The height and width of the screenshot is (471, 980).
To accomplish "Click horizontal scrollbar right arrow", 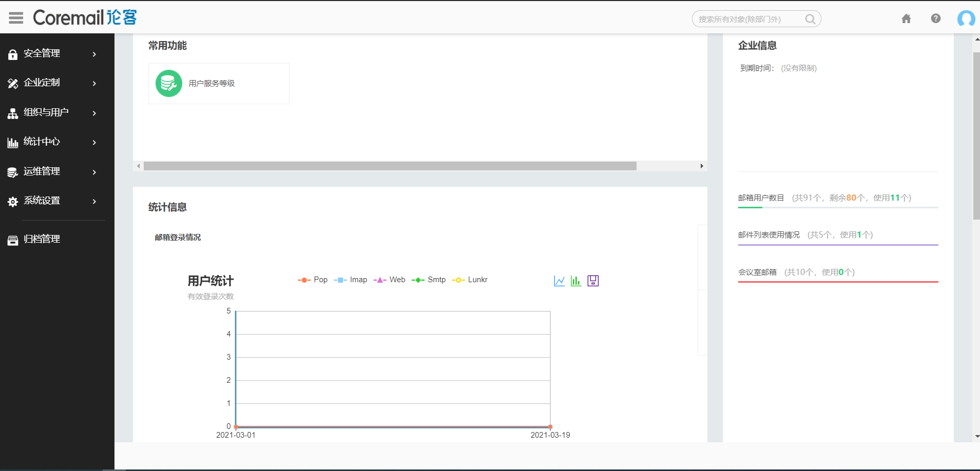I will pos(702,166).
